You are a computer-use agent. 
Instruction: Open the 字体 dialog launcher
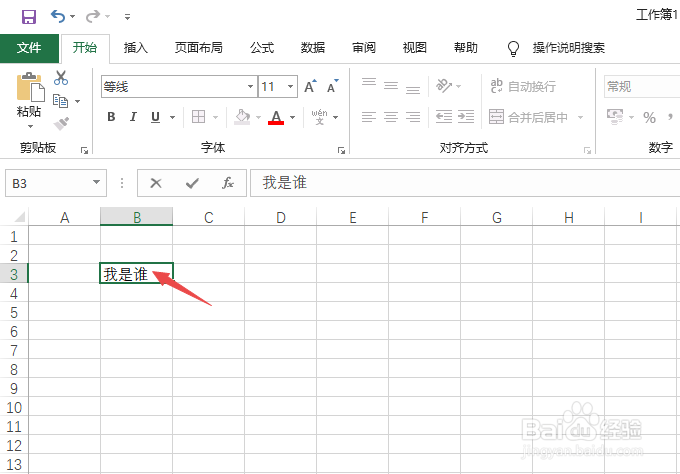(341, 150)
